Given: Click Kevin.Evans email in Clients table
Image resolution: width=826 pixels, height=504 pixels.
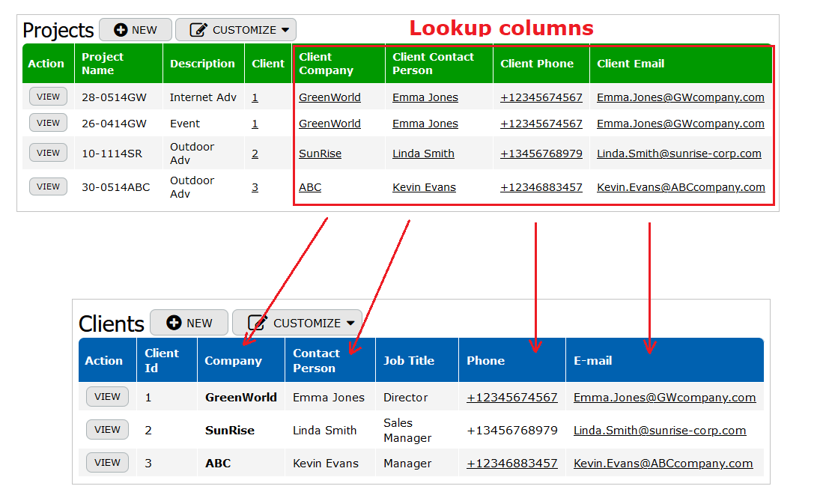Looking at the screenshot, I should pyautogui.click(x=663, y=464).
